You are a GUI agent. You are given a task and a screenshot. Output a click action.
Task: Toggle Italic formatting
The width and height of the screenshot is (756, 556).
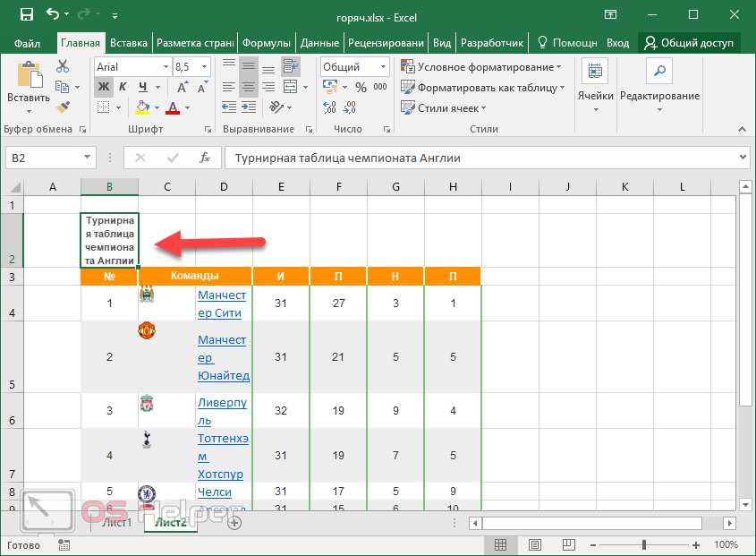point(122,86)
